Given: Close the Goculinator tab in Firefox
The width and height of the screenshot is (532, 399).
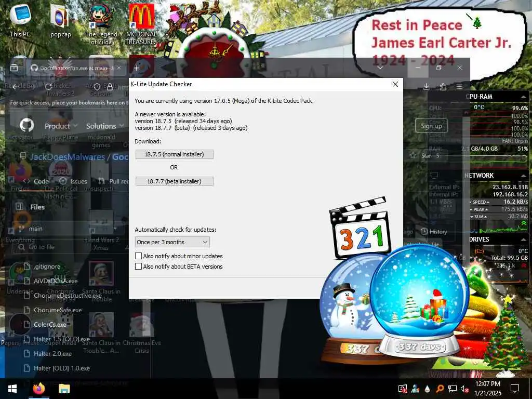Looking at the screenshot, I should click(119, 68).
